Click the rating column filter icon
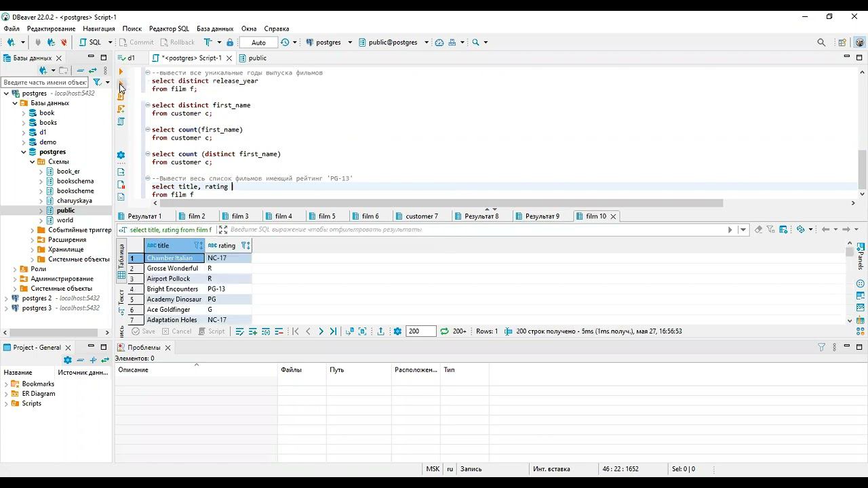 pyautogui.click(x=245, y=245)
